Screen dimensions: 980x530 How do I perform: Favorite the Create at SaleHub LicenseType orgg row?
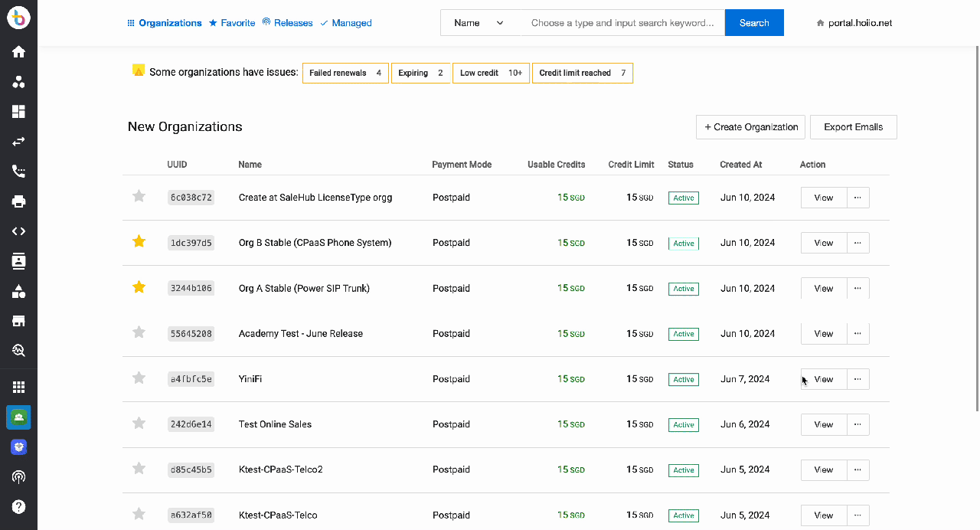point(139,197)
